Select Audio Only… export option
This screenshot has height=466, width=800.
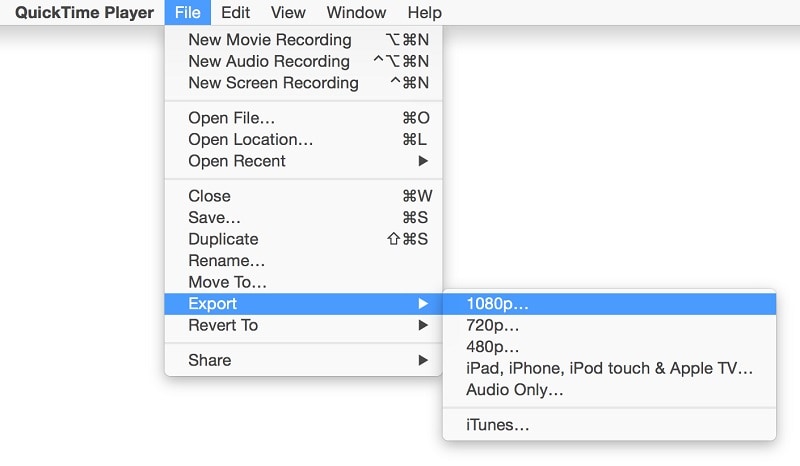point(514,390)
